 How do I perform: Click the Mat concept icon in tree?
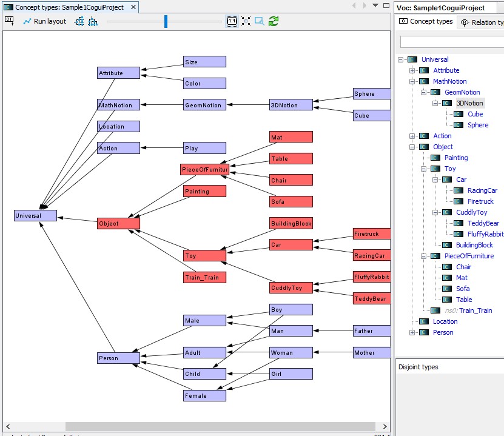tap(447, 278)
